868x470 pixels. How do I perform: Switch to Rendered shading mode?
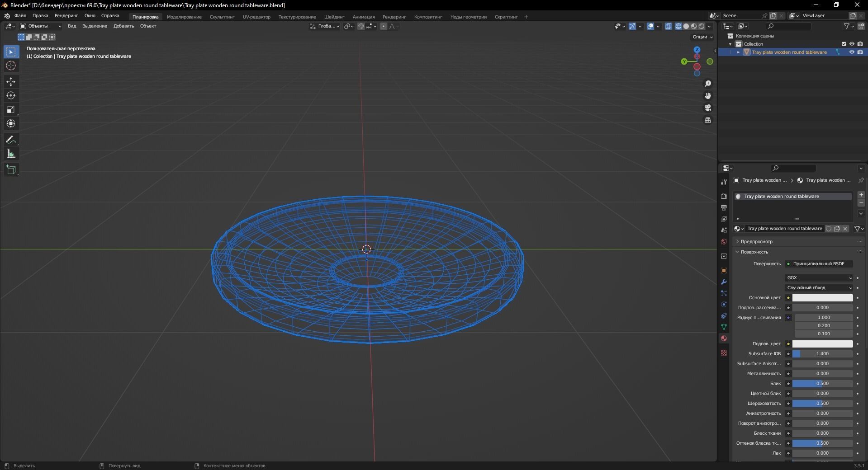pos(702,26)
